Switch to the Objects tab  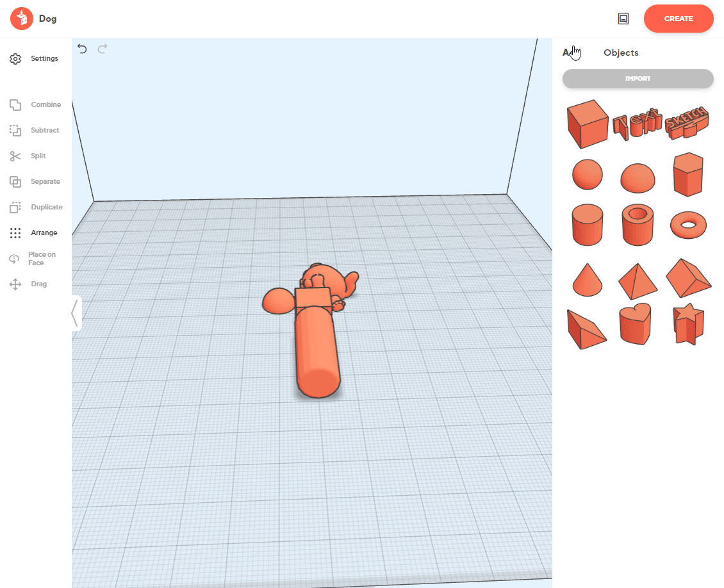click(x=621, y=53)
